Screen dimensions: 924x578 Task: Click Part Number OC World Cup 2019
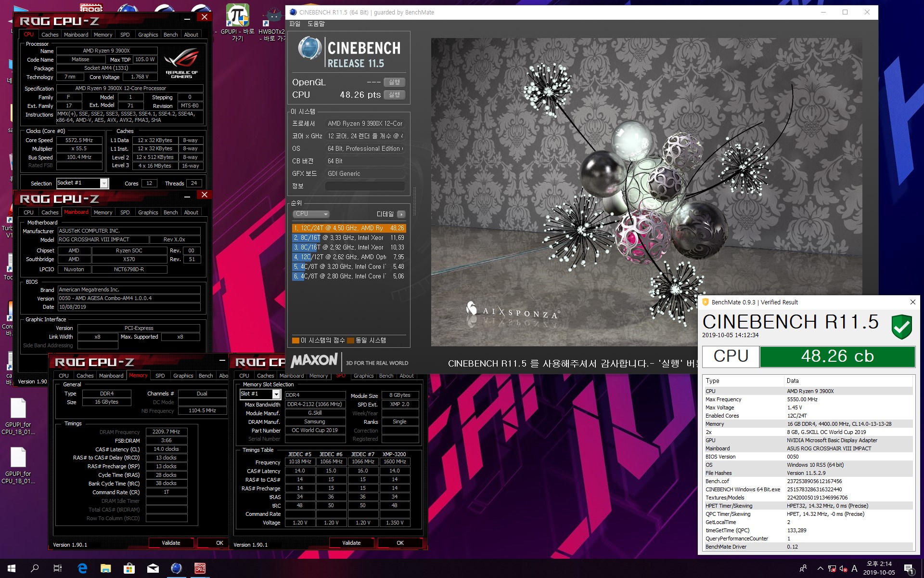pyautogui.click(x=315, y=430)
